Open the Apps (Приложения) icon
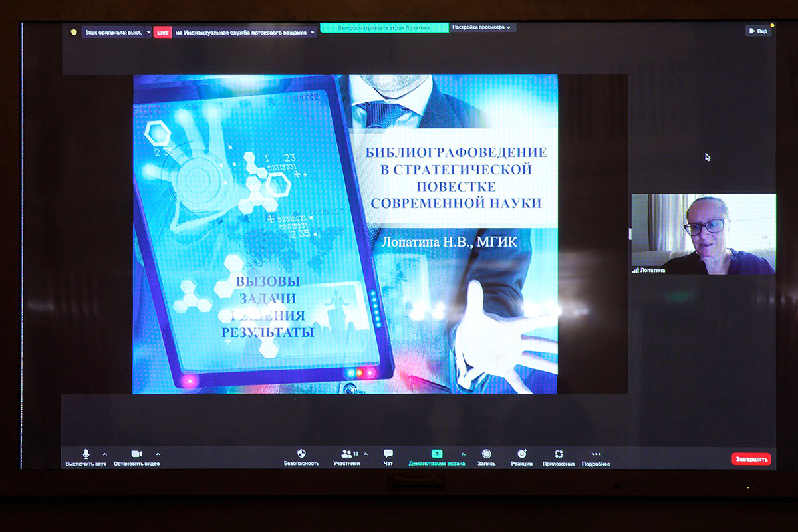Screen dimensions: 798x532 pyautogui.click(x=559, y=454)
